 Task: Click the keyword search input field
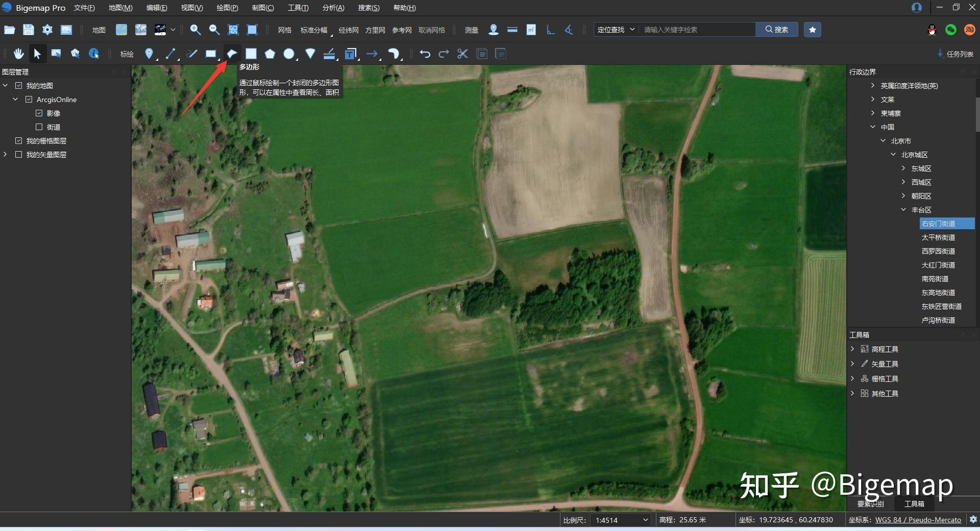click(697, 30)
